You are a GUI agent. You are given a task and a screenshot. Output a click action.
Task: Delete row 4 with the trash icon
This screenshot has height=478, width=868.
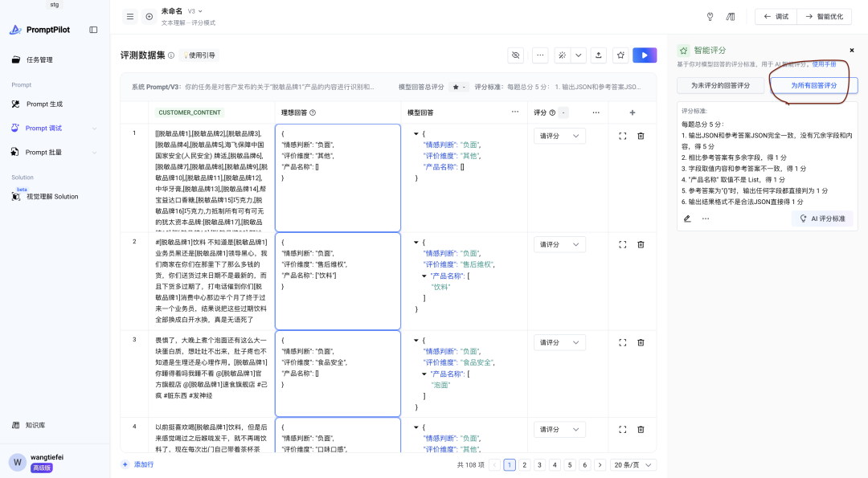[x=641, y=429]
